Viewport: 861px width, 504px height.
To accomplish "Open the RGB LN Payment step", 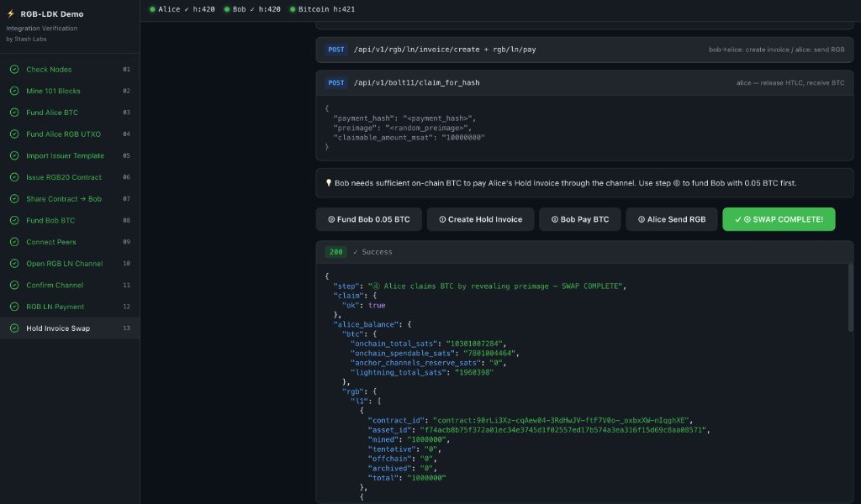I will click(70, 307).
